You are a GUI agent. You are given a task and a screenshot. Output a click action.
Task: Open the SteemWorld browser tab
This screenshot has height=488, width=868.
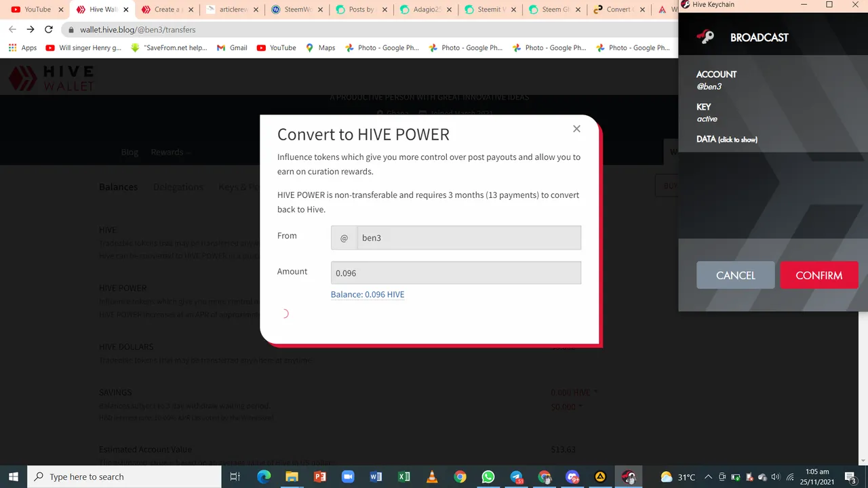tap(296, 9)
